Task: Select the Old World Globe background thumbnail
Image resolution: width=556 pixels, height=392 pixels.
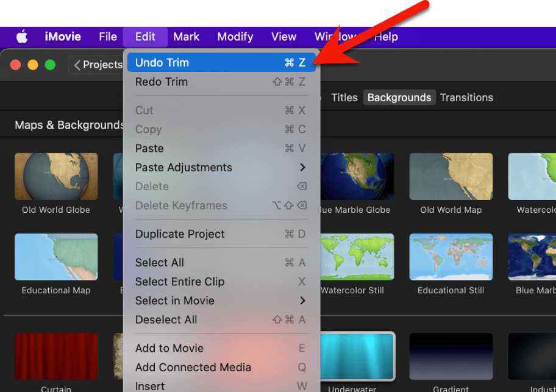Action: [x=55, y=176]
